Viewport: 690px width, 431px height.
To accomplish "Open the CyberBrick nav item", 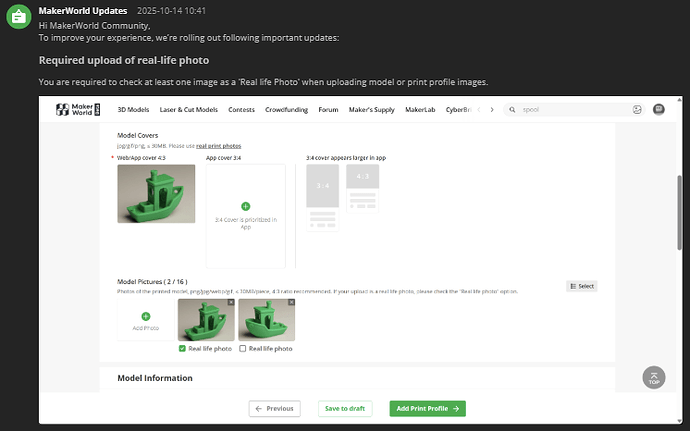I will (459, 110).
